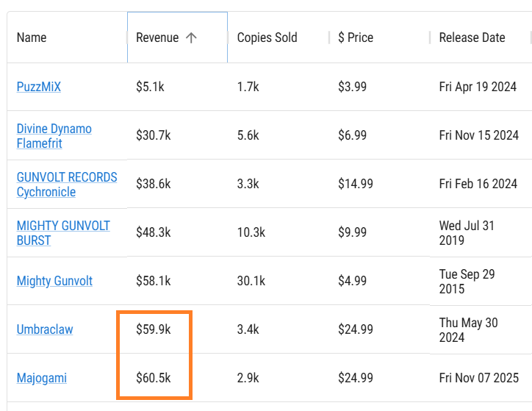
Task: Select Majogami revenue $60.5k
Action: tap(177, 378)
